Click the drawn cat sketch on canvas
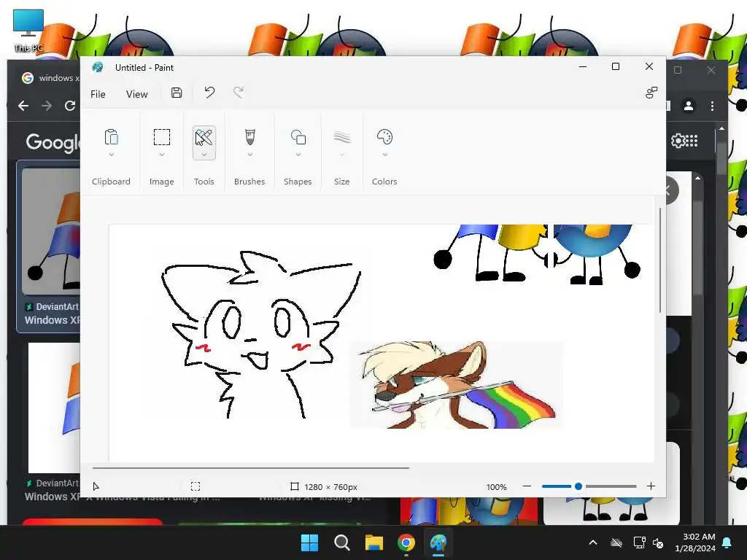This screenshot has height=560, width=747. pyautogui.click(x=261, y=334)
